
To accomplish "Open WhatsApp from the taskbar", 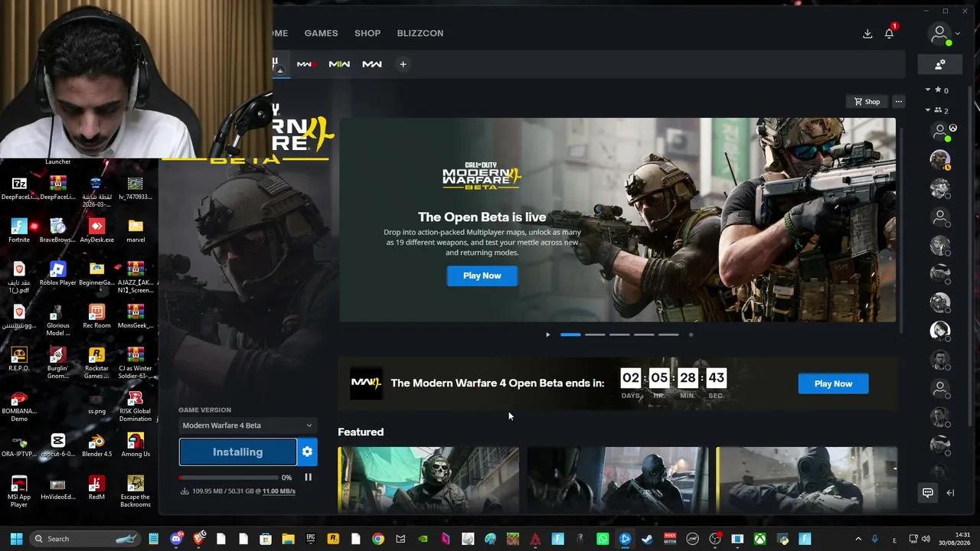I will tap(603, 539).
